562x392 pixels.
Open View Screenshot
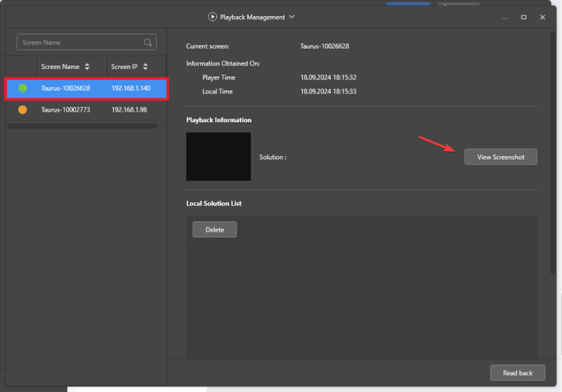(500, 157)
